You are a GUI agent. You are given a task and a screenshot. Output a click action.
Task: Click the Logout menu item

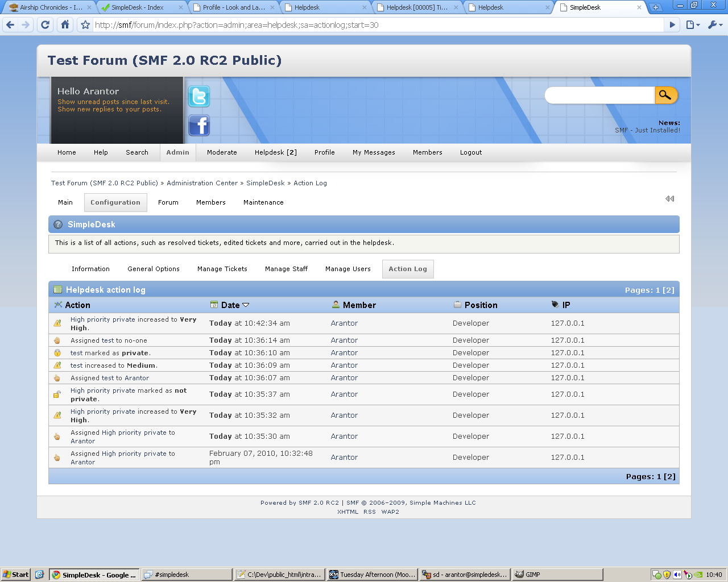click(x=471, y=152)
